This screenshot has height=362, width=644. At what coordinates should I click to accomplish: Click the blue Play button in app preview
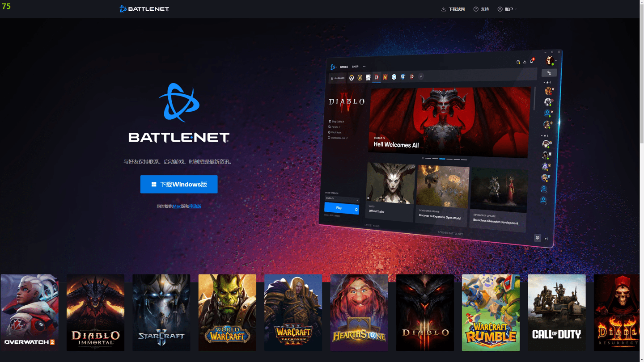pos(339,208)
